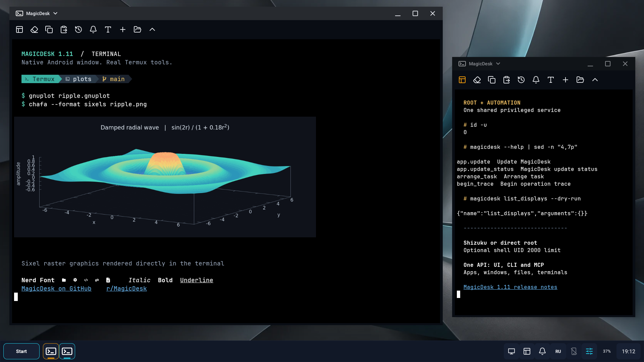Click bell icon in small terminal toolbar

tap(536, 80)
